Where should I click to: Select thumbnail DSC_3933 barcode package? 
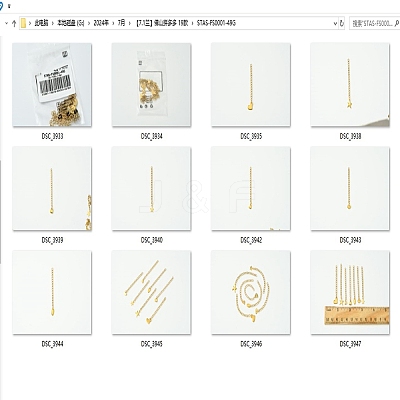tap(52, 85)
